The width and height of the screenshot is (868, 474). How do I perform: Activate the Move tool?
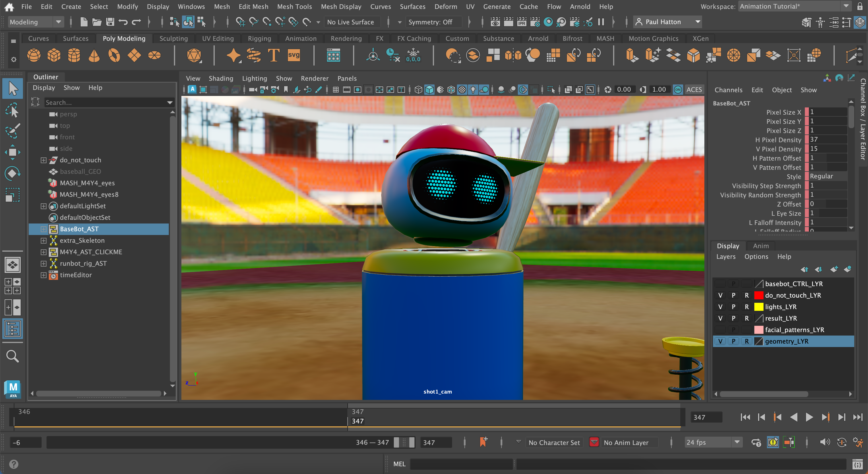[x=12, y=152]
